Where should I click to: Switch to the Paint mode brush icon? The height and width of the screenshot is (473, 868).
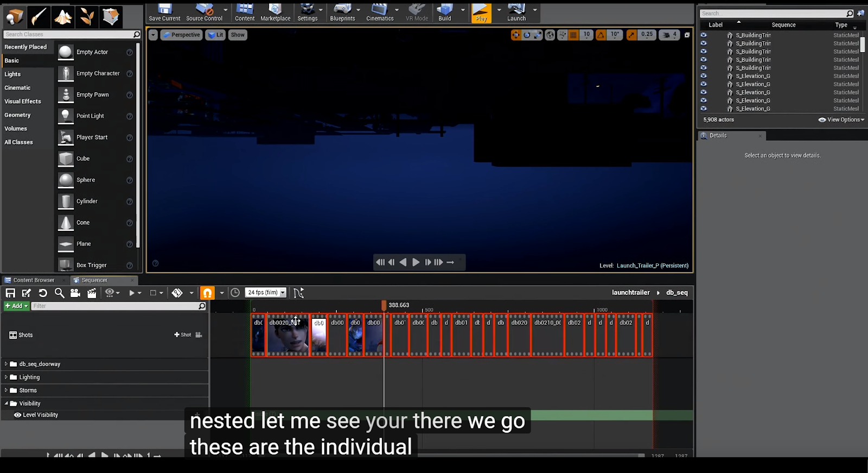click(39, 17)
